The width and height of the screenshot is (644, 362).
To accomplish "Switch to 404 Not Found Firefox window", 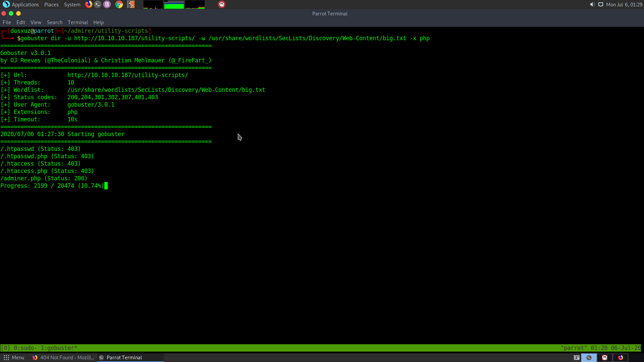I will (63, 358).
